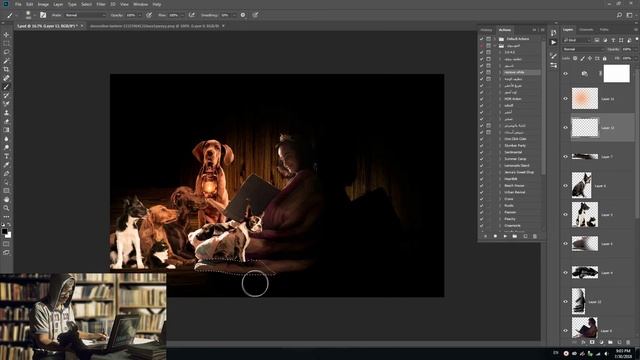The width and height of the screenshot is (640, 360).
Task: Create a new layer in Layers panel
Action: tap(619, 342)
